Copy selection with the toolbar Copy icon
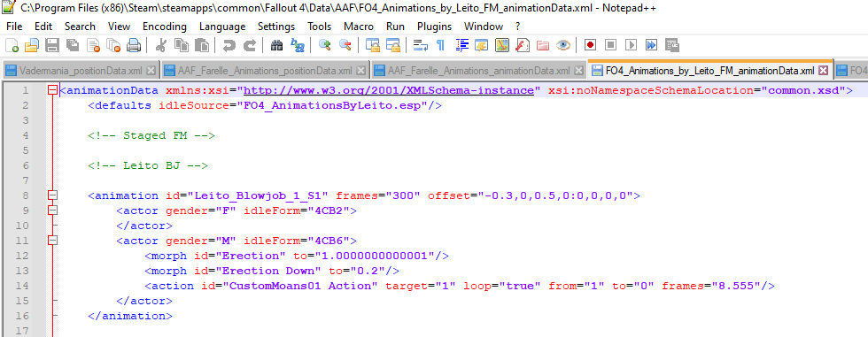 pyautogui.click(x=181, y=45)
